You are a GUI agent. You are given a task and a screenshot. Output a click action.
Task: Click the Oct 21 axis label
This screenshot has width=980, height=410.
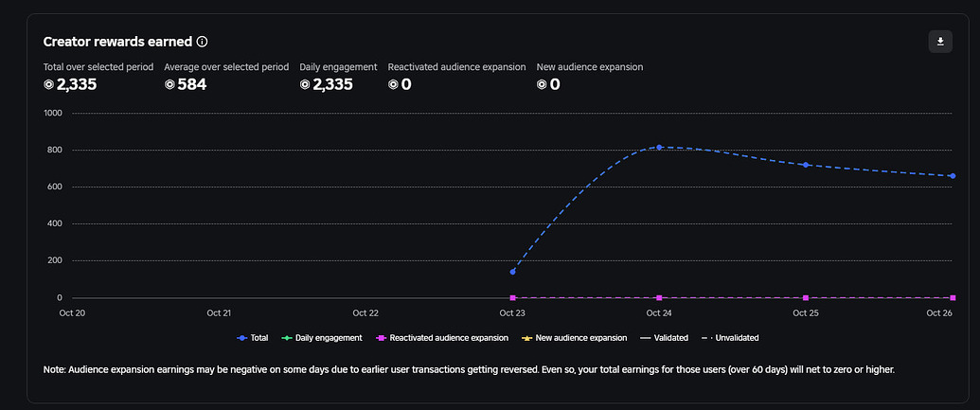(219, 312)
